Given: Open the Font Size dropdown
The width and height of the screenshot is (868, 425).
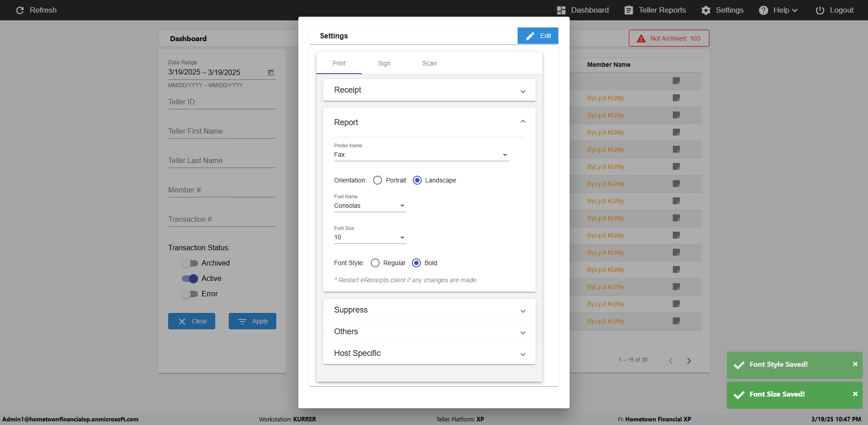Looking at the screenshot, I should [370, 238].
